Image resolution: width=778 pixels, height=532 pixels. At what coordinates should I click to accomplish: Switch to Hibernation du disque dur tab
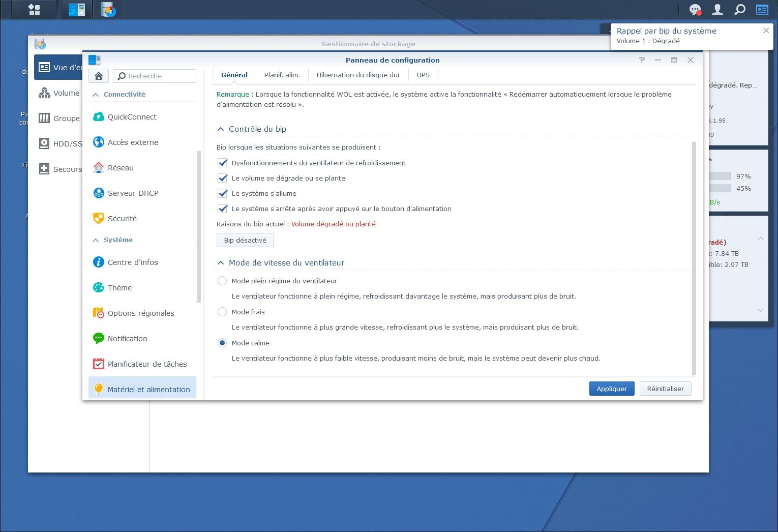pyautogui.click(x=358, y=75)
